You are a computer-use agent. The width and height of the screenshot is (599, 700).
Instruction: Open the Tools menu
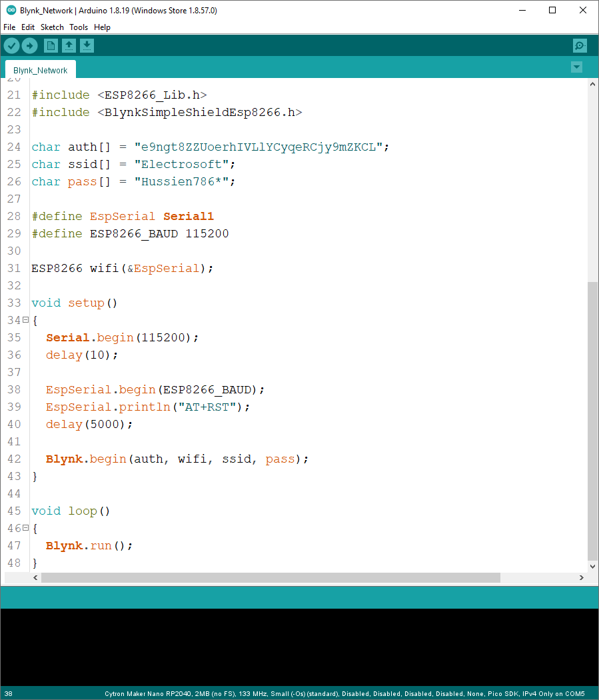79,27
